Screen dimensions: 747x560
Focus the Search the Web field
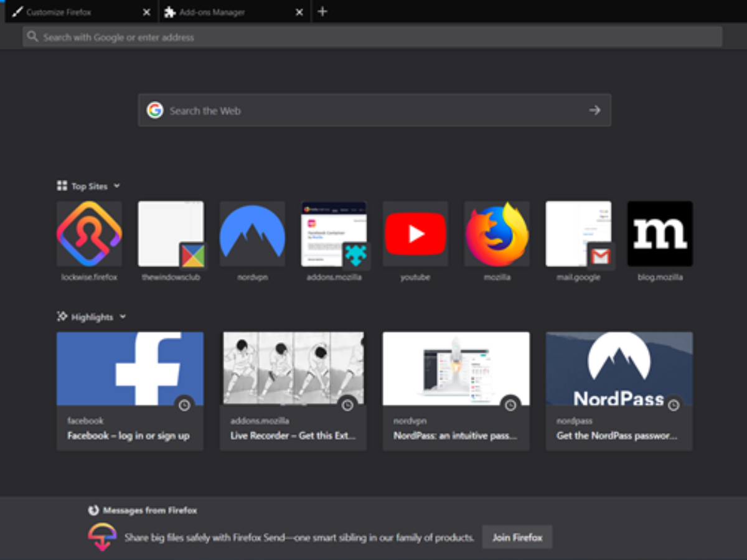tap(374, 110)
